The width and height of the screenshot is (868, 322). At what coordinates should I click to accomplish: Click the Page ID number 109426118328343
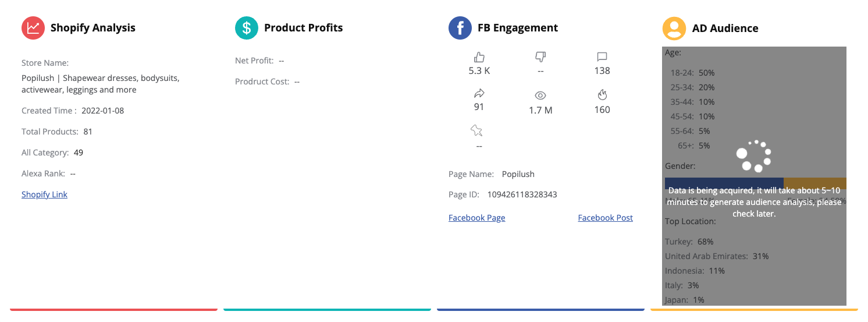point(522,194)
